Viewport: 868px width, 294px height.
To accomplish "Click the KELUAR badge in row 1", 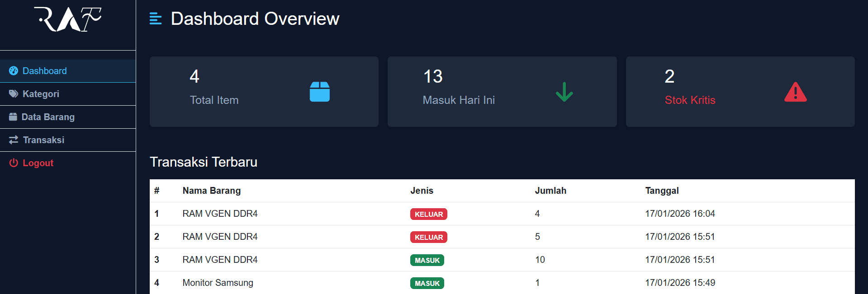I will (428, 214).
